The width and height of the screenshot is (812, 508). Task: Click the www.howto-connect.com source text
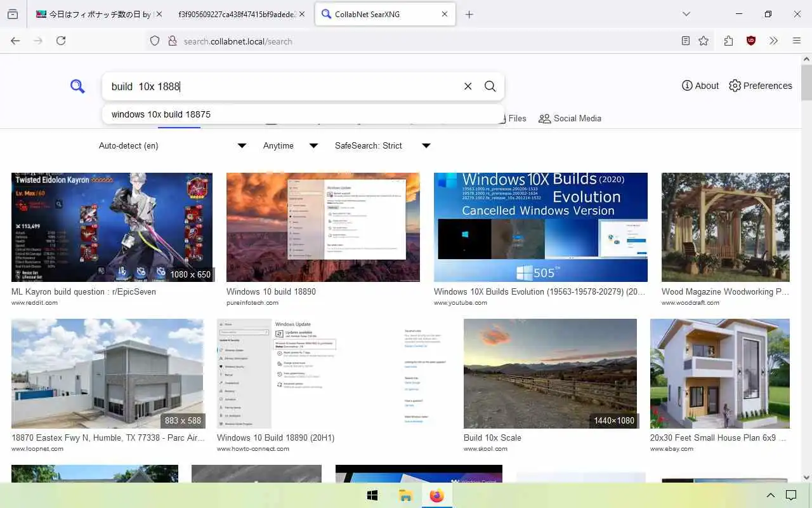pyautogui.click(x=253, y=449)
